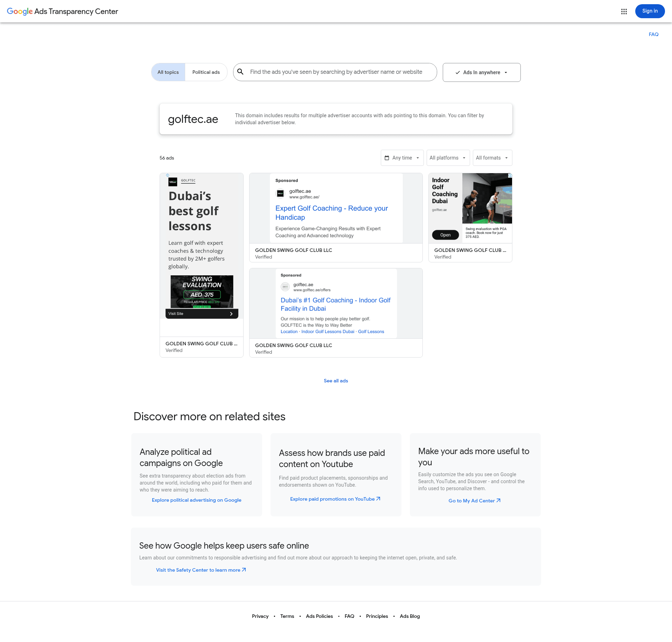Click the external arrow beside Go to My Ad Center
This screenshot has height=642, width=672.
click(498, 501)
